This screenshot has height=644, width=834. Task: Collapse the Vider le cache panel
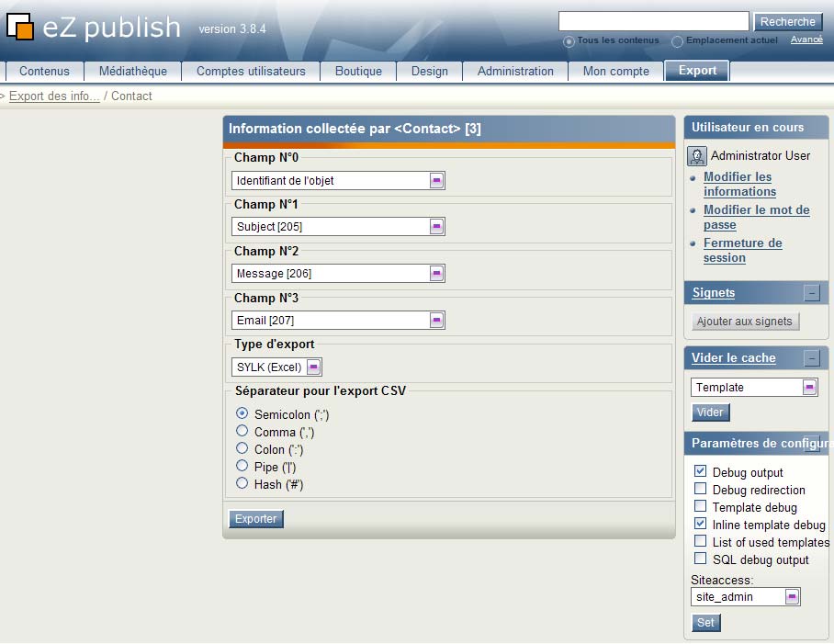click(812, 357)
